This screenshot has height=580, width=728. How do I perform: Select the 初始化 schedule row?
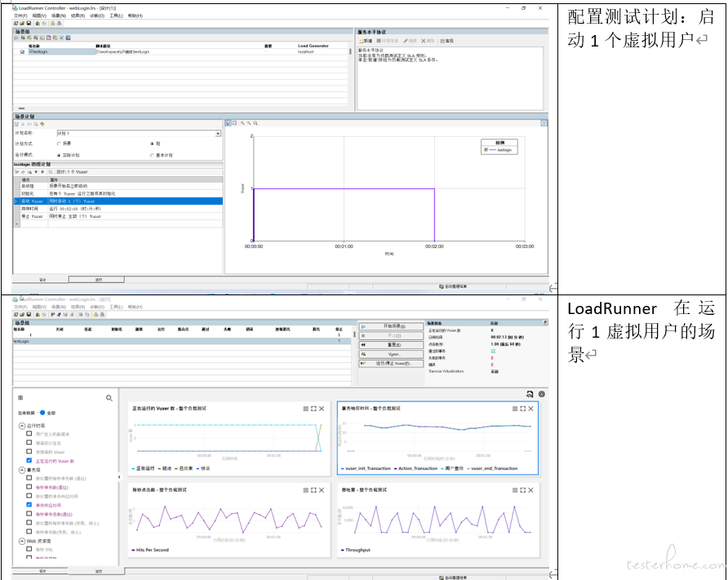tap(118, 193)
